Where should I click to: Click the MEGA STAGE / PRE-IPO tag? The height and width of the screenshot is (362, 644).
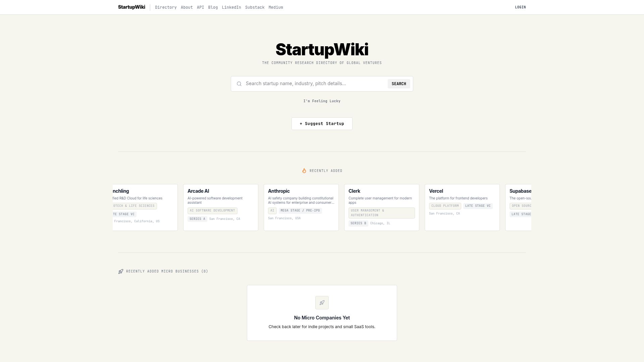tap(300, 211)
